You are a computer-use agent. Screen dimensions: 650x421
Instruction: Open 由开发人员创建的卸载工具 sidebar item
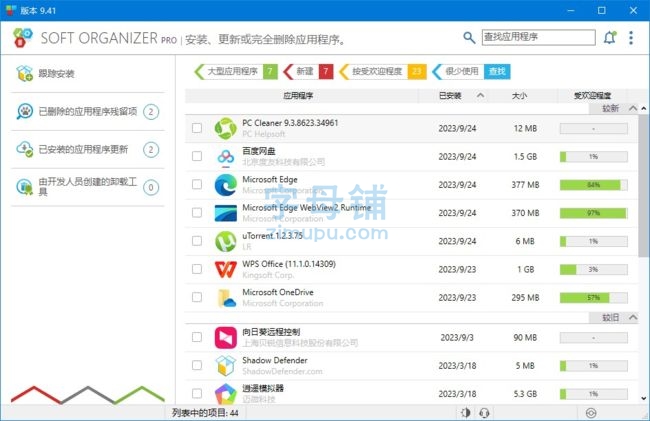click(x=87, y=187)
